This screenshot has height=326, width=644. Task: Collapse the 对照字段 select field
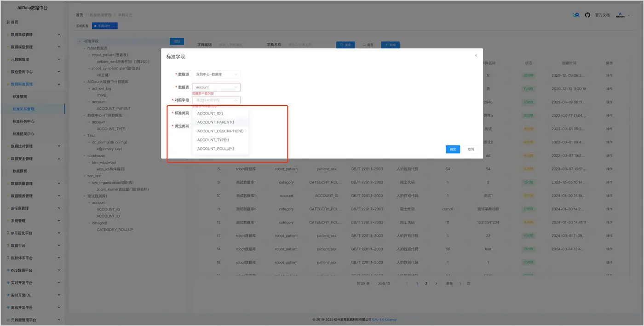coord(216,100)
